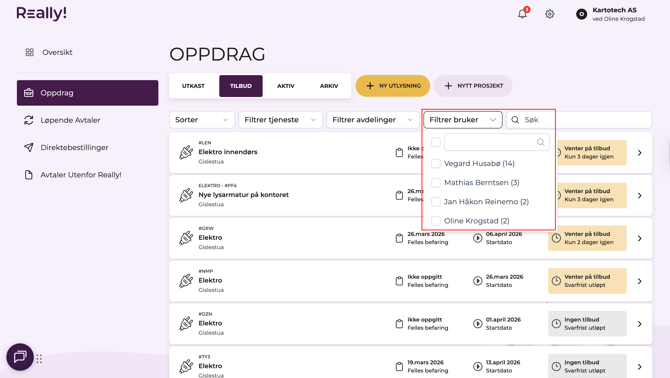This screenshot has height=378, width=670.
Task: Check Jan Håkon Reinemo (2) filter
Action: tap(435, 202)
